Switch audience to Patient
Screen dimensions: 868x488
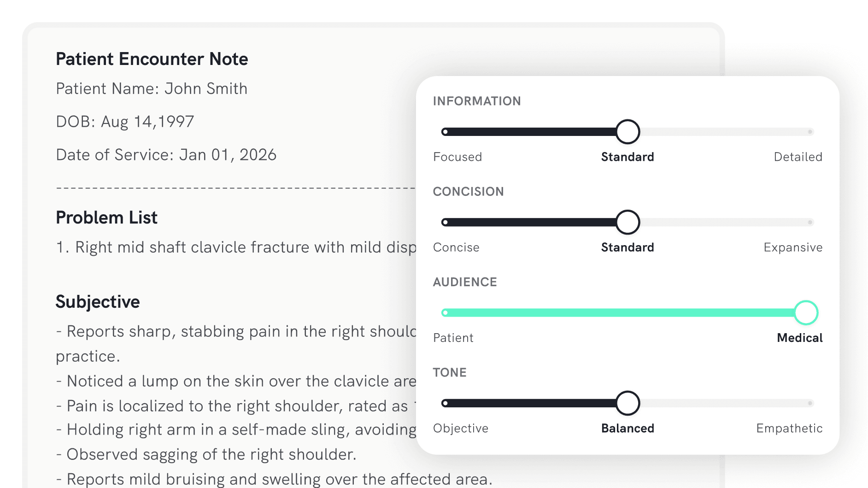(x=453, y=338)
